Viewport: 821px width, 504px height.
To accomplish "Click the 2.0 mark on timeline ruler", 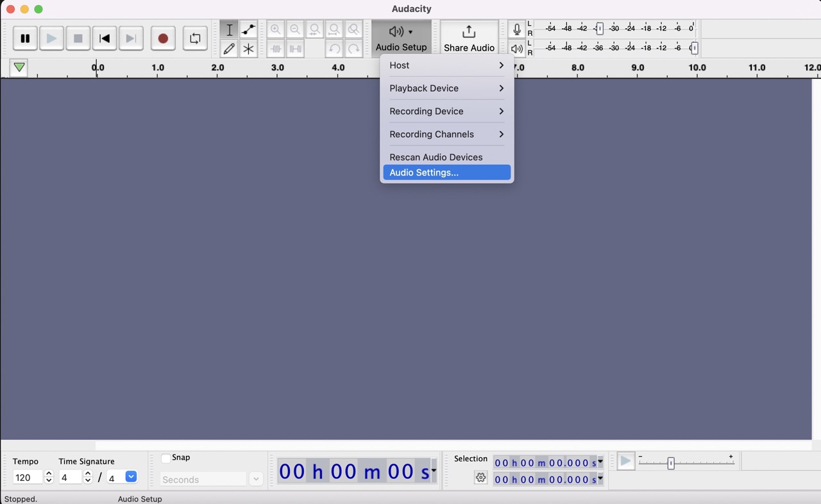I will [x=217, y=67].
